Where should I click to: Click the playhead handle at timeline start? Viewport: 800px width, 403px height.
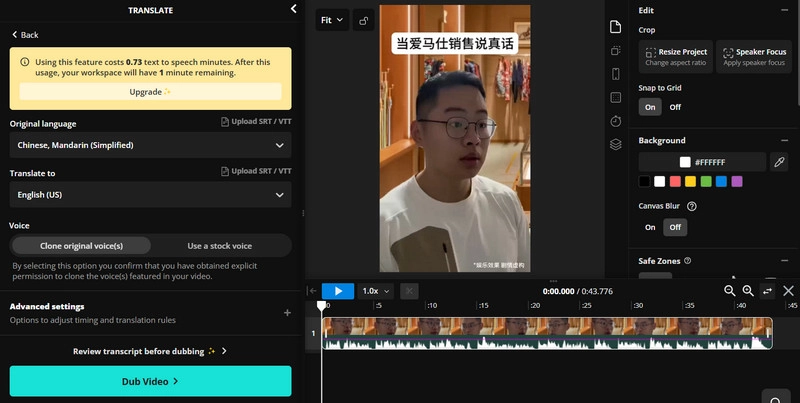(x=321, y=306)
